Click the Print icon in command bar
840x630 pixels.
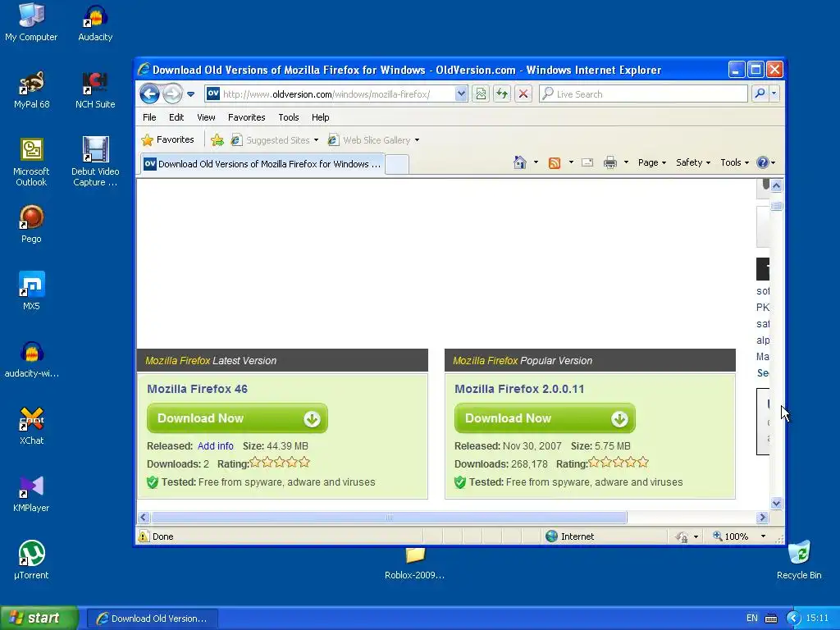[x=610, y=162]
